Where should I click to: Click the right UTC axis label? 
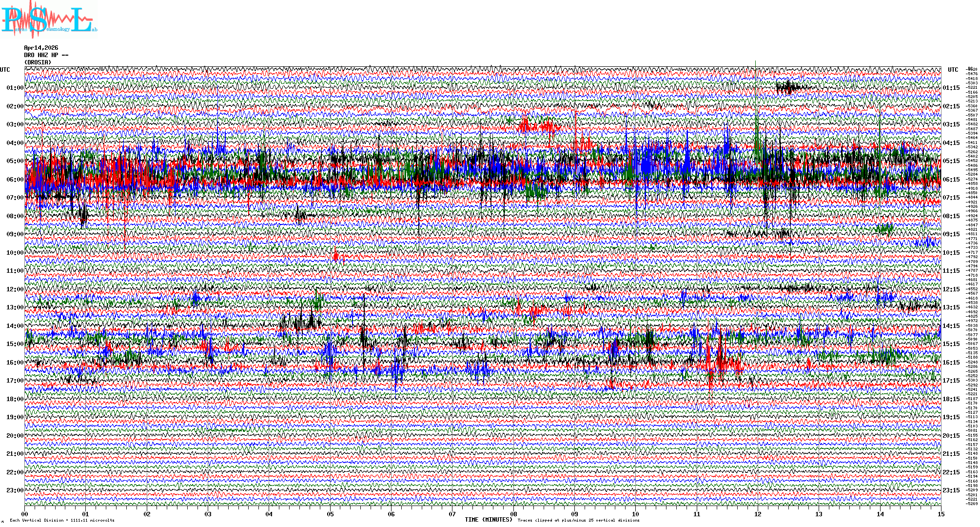(x=953, y=70)
